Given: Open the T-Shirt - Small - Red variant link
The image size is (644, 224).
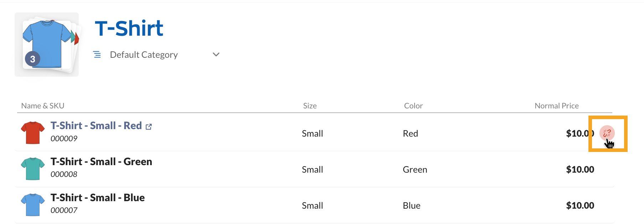Looking at the screenshot, I should 96,126.
